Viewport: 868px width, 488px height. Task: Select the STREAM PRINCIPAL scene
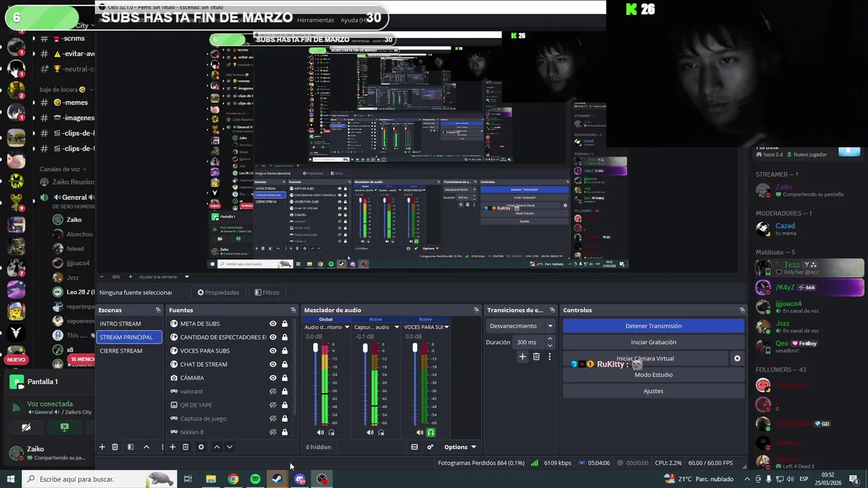130,338
